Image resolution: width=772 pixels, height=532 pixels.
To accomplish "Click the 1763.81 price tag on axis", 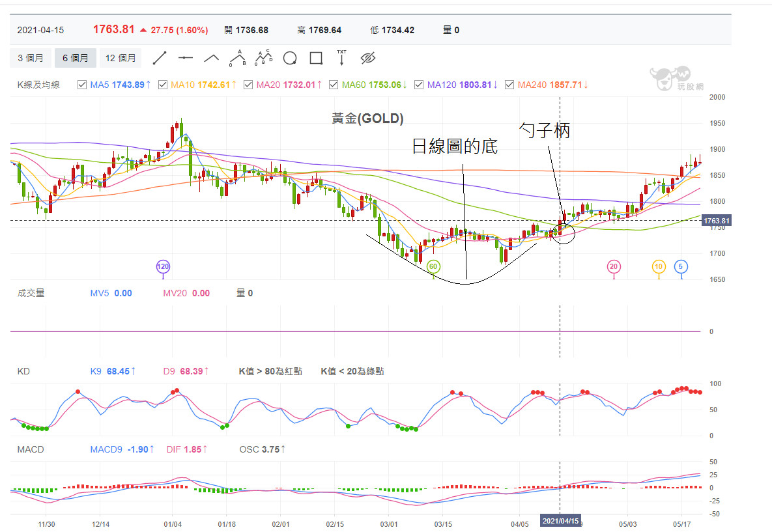I will click(716, 221).
